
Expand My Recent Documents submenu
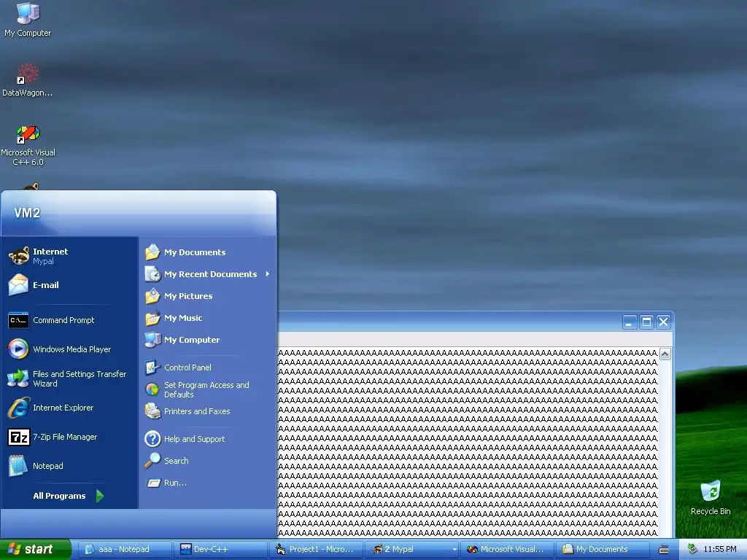(x=208, y=274)
